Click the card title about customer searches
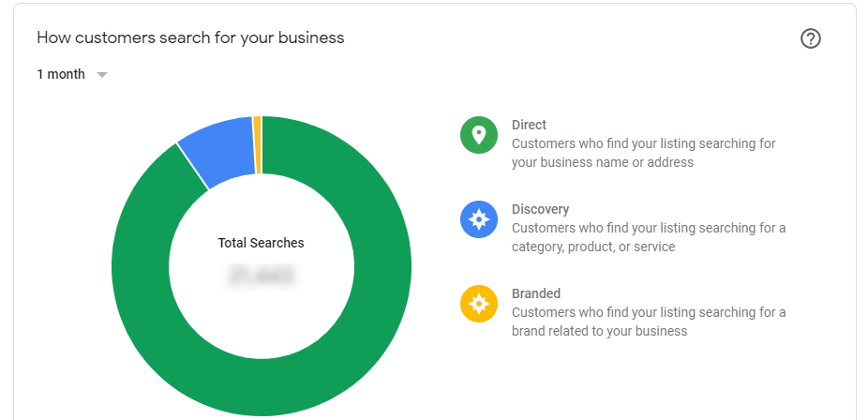Image resolution: width=868 pixels, height=420 pixels. pyautogui.click(x=190, y=38)
